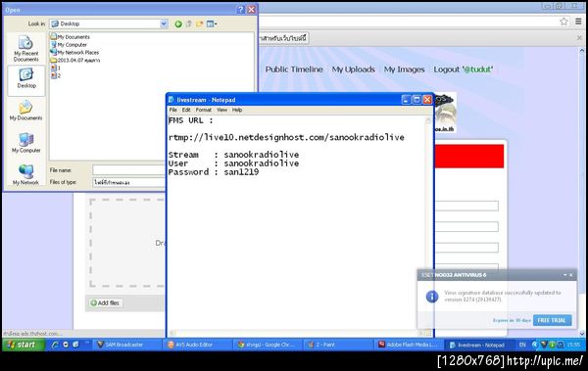
Task: Switch to Adobe Flash Media taskbar button
Action: pos(409,345)
